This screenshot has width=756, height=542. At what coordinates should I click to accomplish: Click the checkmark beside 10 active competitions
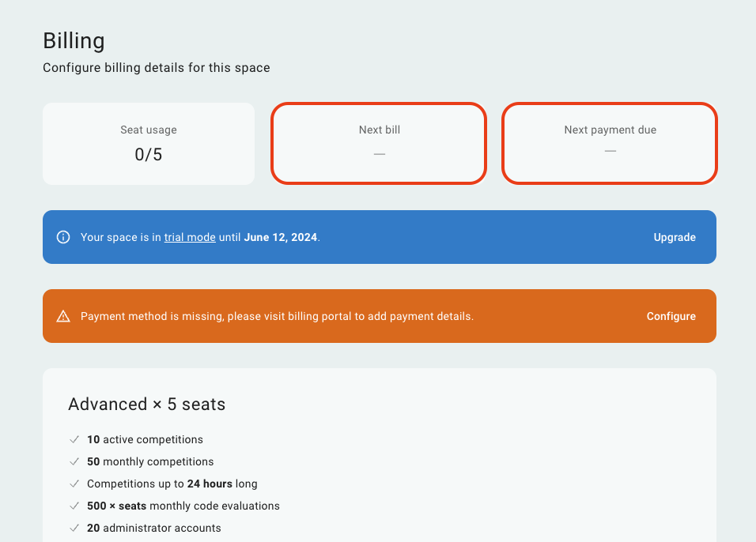pos(74,439)
